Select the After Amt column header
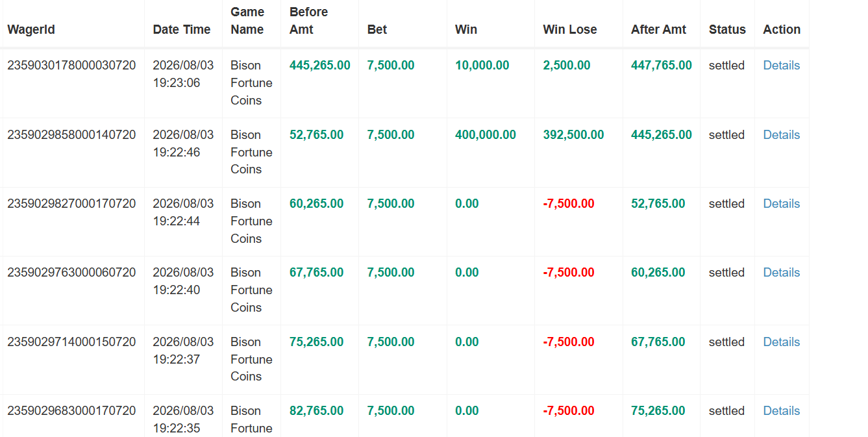Viewport: 868px width, 437px height. (x=658, y=30)
